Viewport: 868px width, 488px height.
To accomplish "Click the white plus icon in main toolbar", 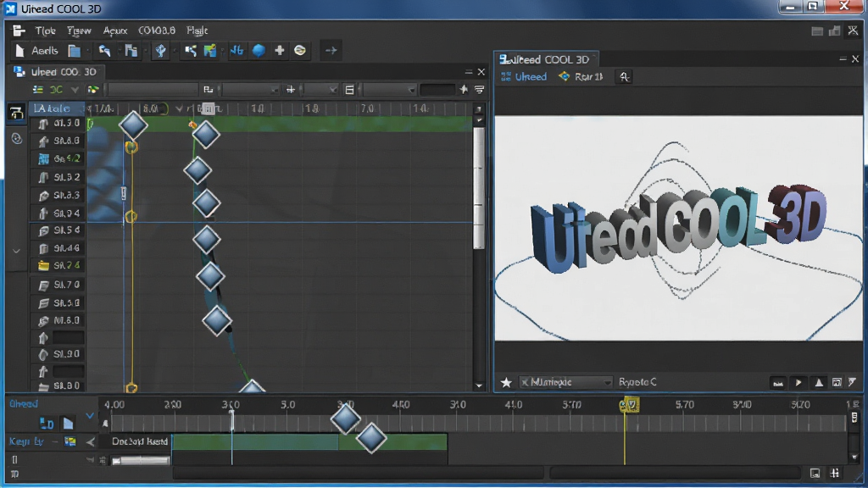I will pyautogui.click(x=280, y=50).
